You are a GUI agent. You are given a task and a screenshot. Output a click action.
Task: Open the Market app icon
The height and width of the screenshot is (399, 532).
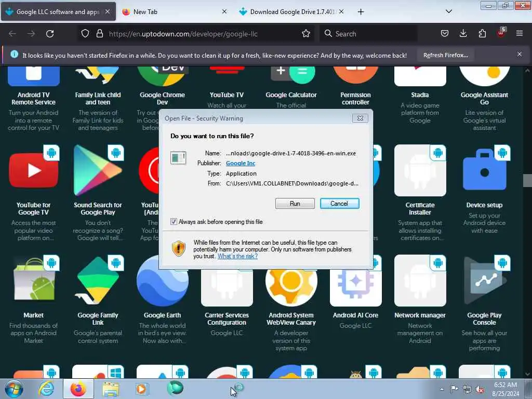coord(34,281)
